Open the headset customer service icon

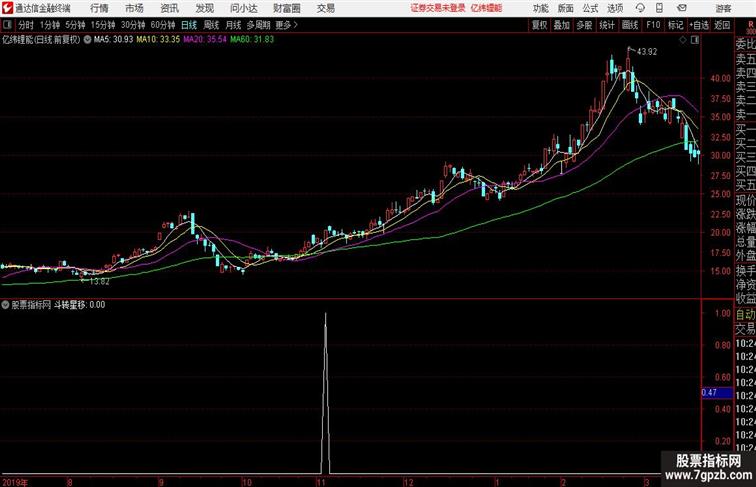pos(640,8)
